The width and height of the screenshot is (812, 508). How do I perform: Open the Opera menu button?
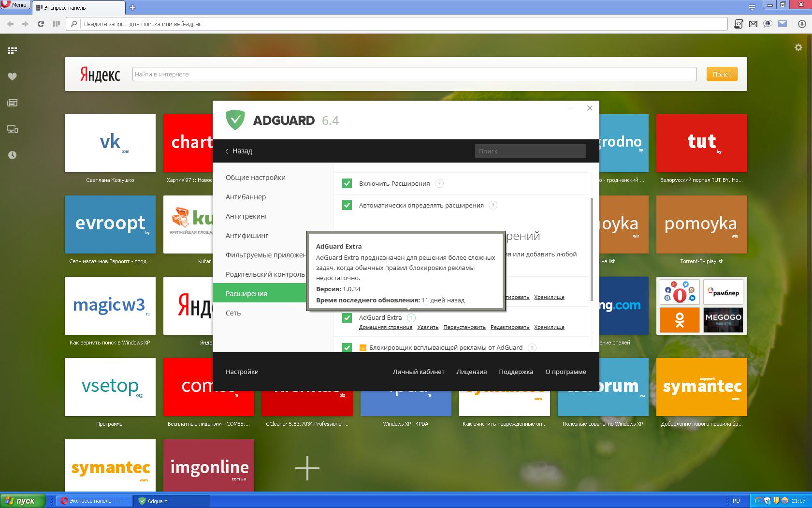click(14, 4)
